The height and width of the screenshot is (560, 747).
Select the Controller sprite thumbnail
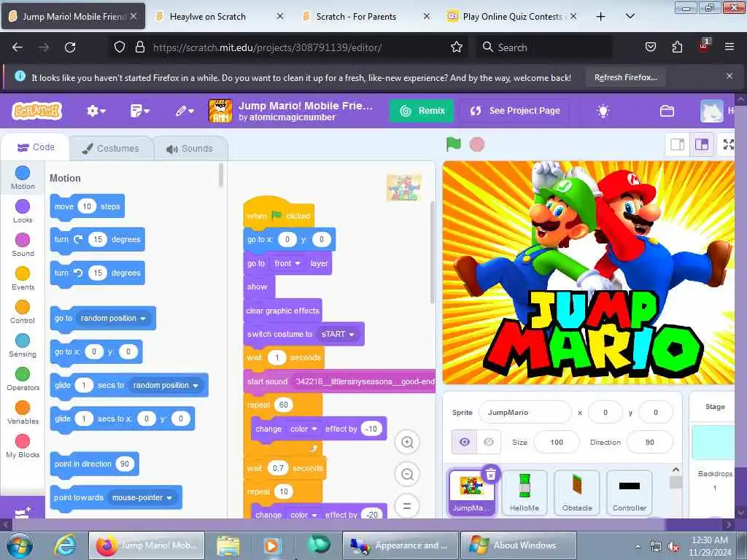point(630,492)
